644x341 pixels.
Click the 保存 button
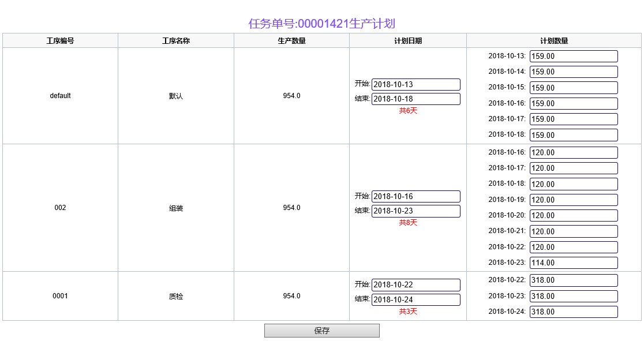[x=321, y=331]
